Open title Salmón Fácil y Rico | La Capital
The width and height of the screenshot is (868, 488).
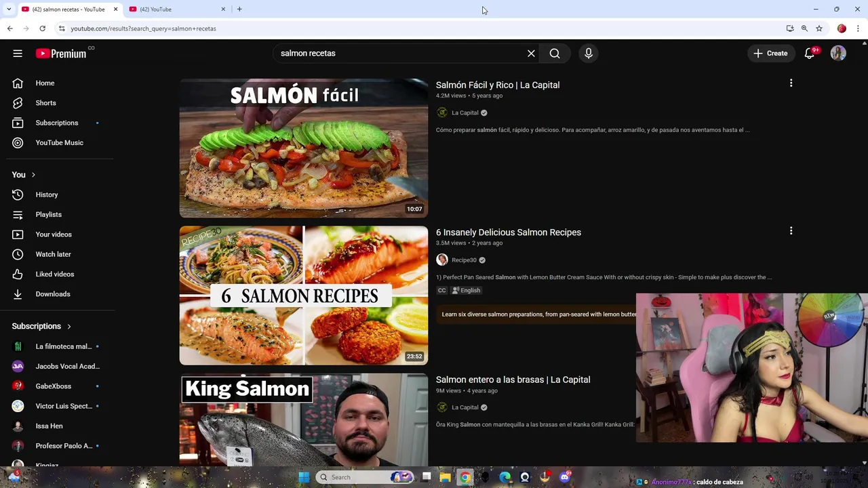(498, 85)
